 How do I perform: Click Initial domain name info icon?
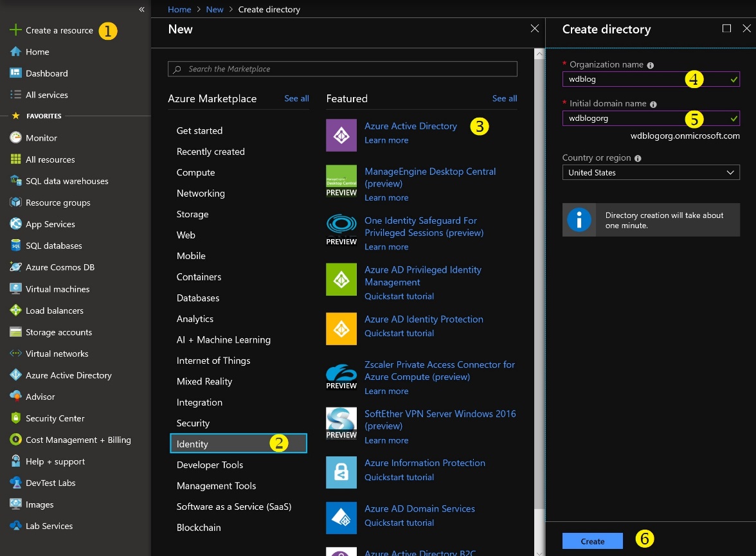point(653,105)
